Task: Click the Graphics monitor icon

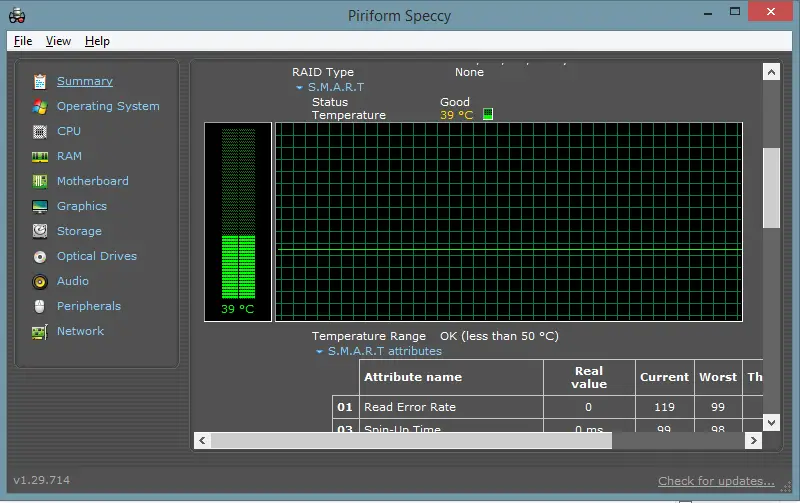Action: tap(40, 206)
